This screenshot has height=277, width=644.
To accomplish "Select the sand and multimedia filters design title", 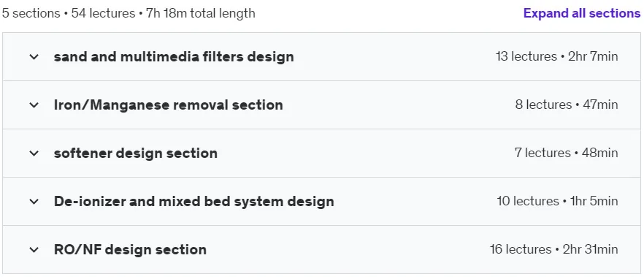I will pos(174,57).
